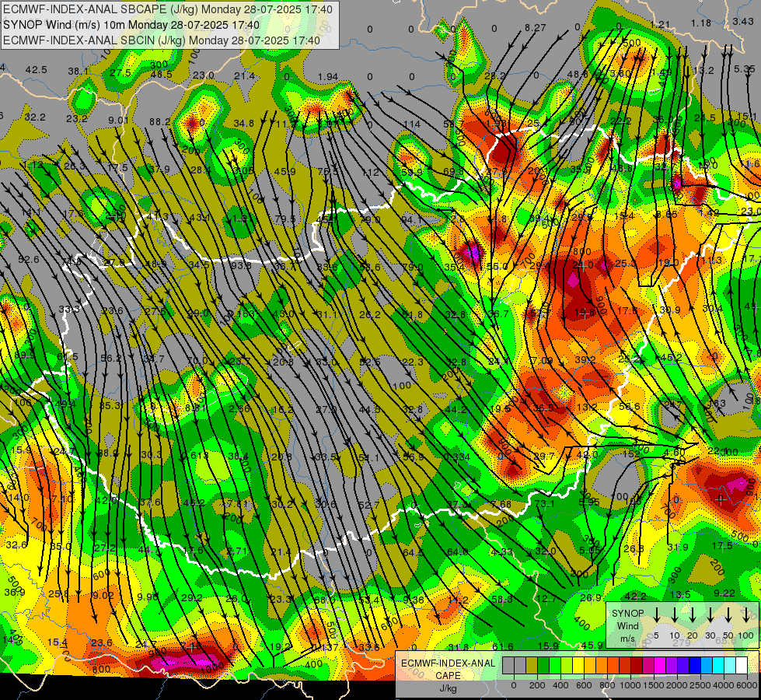Select the white swatch in the CAPE legend

tap(742, 666)
